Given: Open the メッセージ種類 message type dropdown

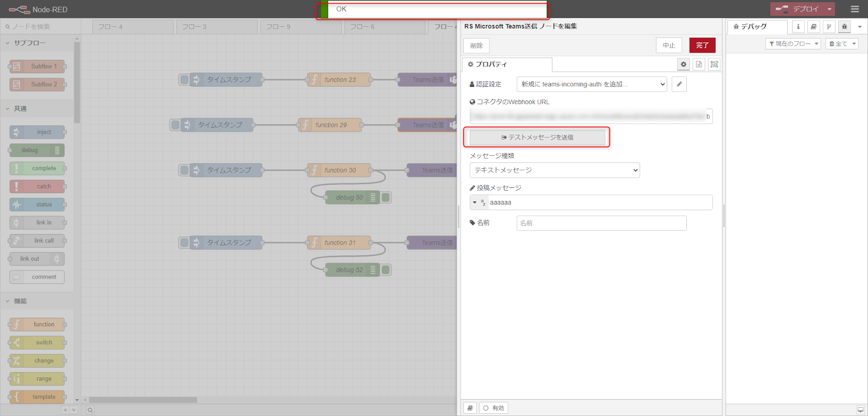Looking at the screenshot, I should coord(555,170).
